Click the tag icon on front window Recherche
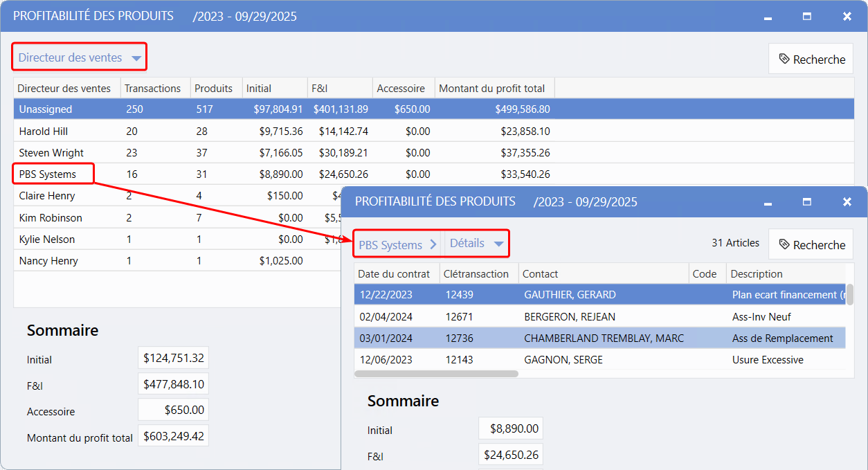 pos(784,245)
